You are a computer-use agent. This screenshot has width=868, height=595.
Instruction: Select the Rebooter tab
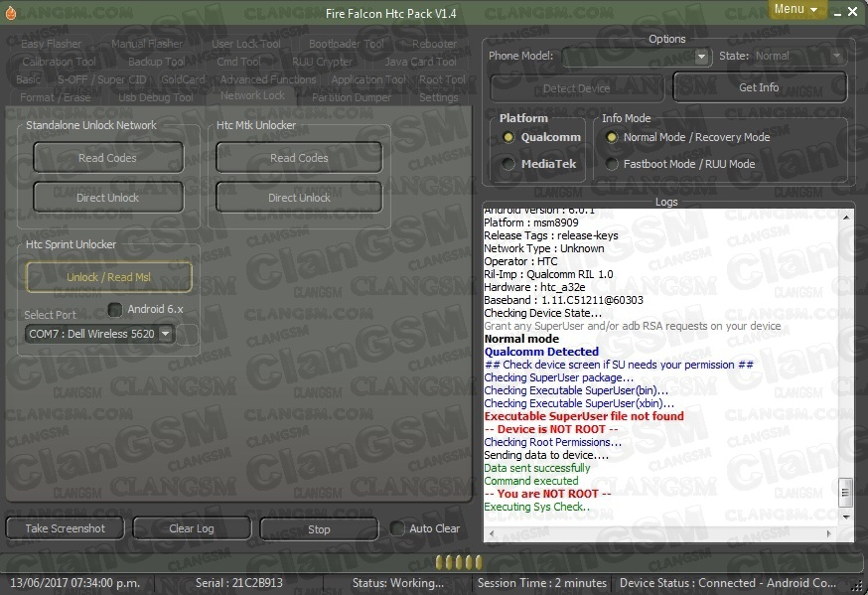point(435,44)
